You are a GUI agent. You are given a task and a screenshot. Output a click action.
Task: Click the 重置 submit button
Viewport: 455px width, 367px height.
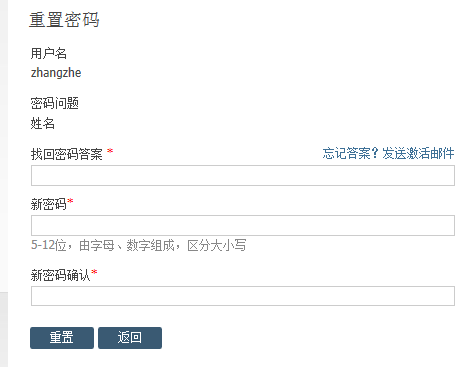point(62,338)
